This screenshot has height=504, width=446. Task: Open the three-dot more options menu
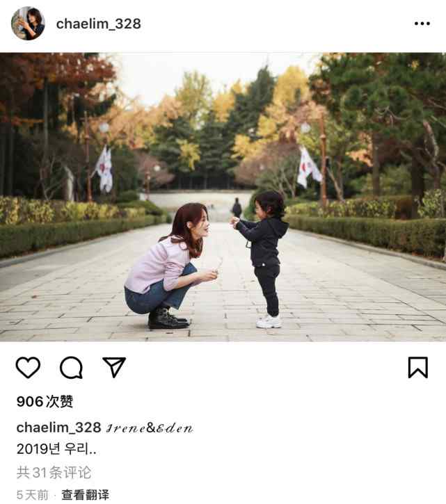click(422, 24)
